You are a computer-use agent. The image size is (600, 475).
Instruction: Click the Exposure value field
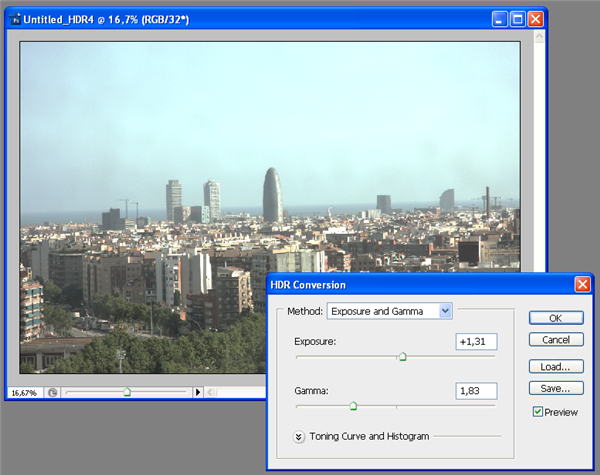(476, 342)
